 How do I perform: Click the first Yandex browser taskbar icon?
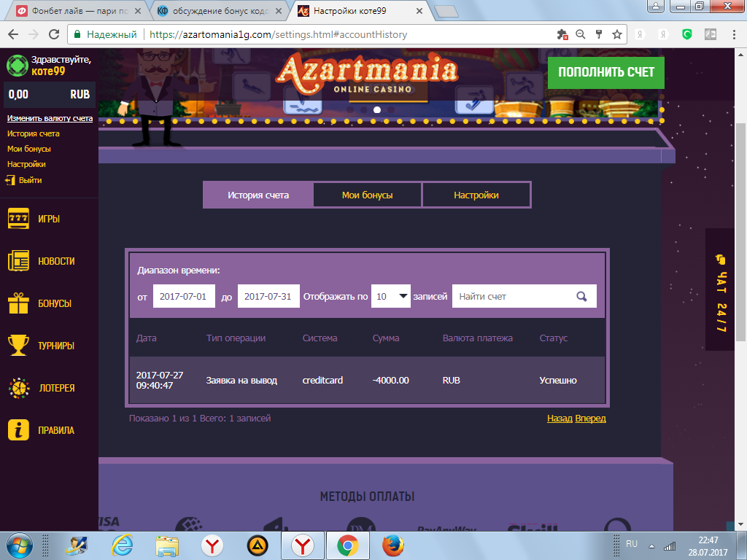point(212,545)
